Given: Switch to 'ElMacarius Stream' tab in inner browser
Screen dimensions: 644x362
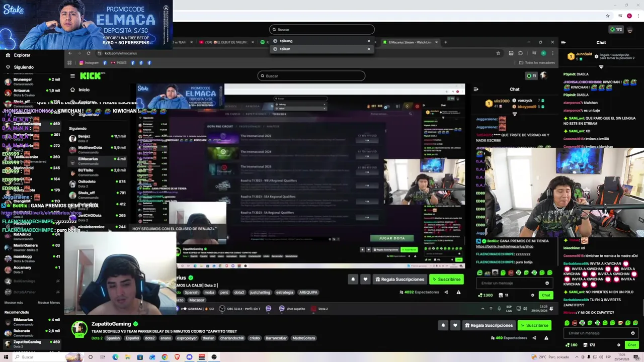Looking at the screenshot, I should tap(410, 42).
